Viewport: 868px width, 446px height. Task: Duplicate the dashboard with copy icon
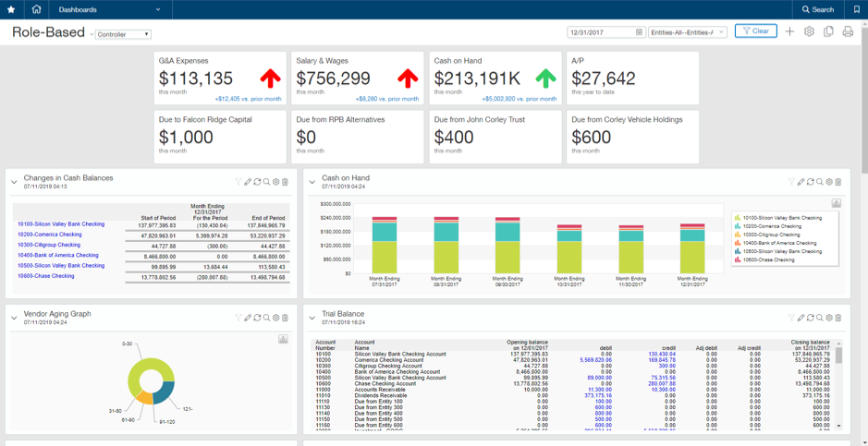828,31
